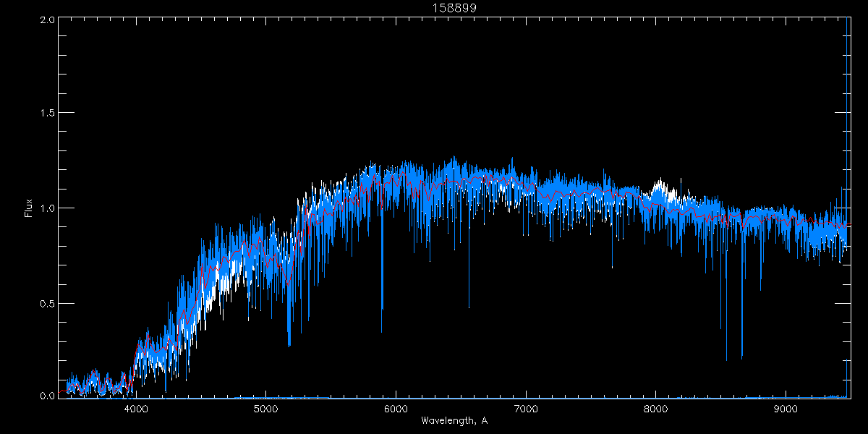
Task: Select the 7000 wavelength tick label
Action: click(526, 409)
